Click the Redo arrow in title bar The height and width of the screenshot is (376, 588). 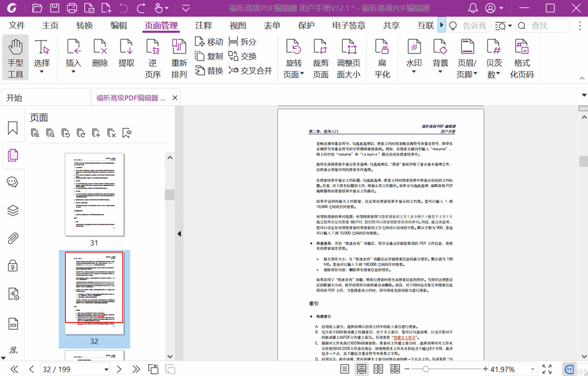pos(141,8)
